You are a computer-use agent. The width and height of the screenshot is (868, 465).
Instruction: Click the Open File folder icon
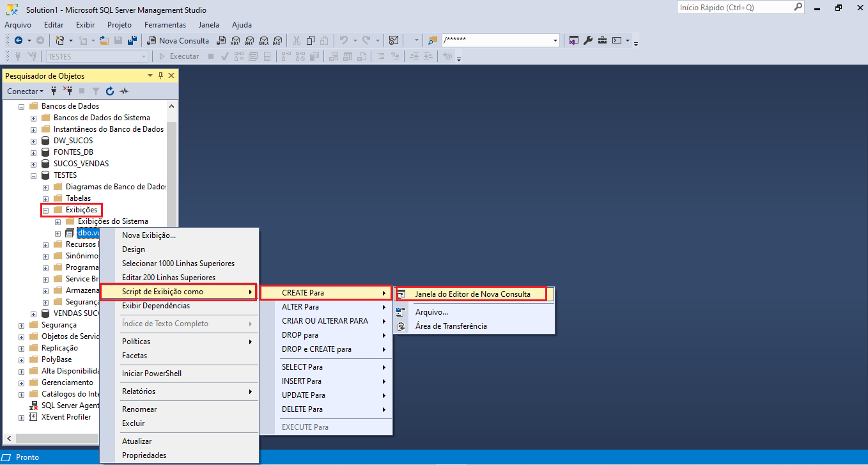point(104,40)
